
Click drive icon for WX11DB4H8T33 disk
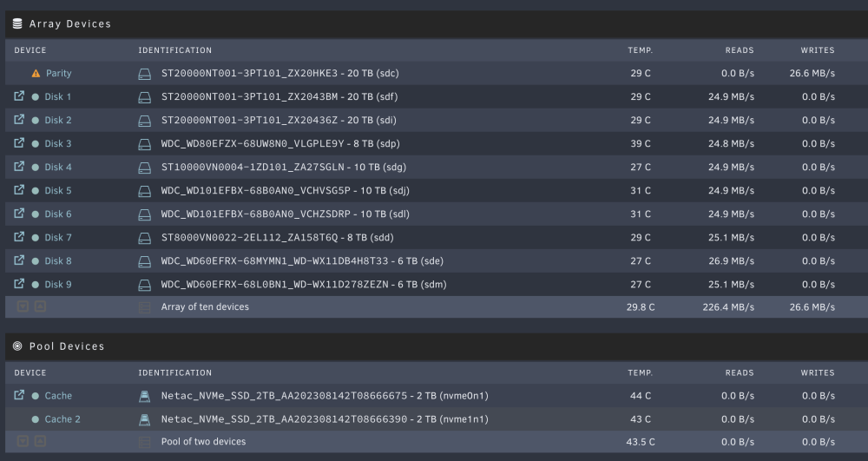pyautogui.click(x=144, y=262)
